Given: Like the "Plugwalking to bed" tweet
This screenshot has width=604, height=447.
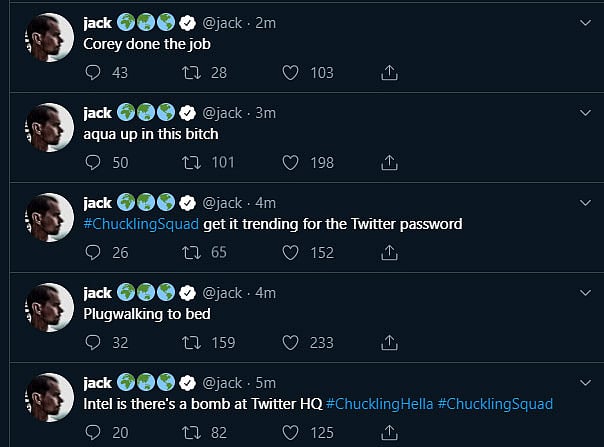Looking at the screenshot, I should [x=291, y=342].
